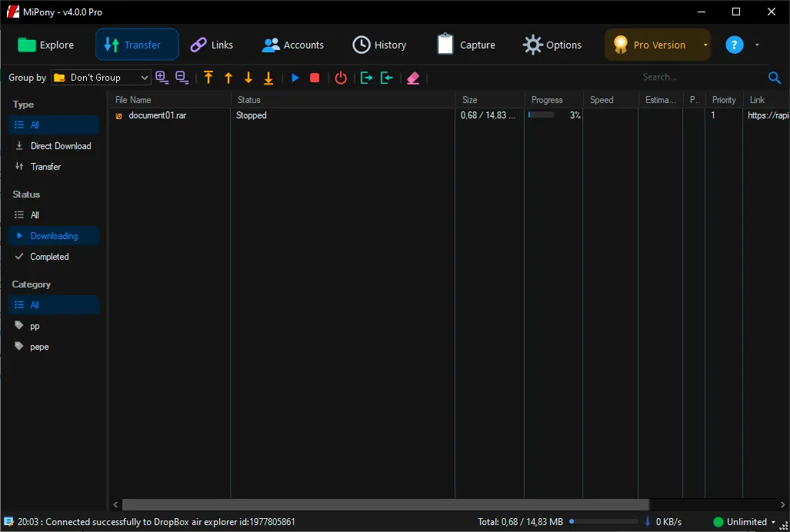
Task: Open the Options settings
Action: (x=552, y=45)
